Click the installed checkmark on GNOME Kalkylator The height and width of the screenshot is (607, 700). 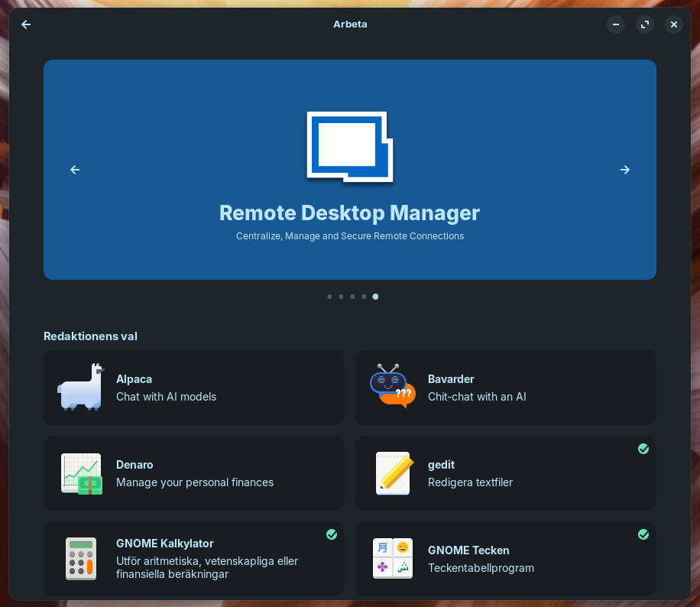click(x=332, y=534)
